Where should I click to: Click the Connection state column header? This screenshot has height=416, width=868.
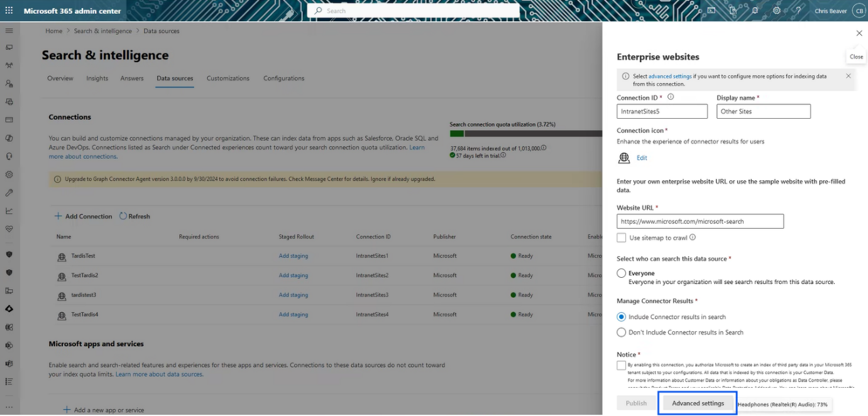pyautogui.click(x=531, y=237)
